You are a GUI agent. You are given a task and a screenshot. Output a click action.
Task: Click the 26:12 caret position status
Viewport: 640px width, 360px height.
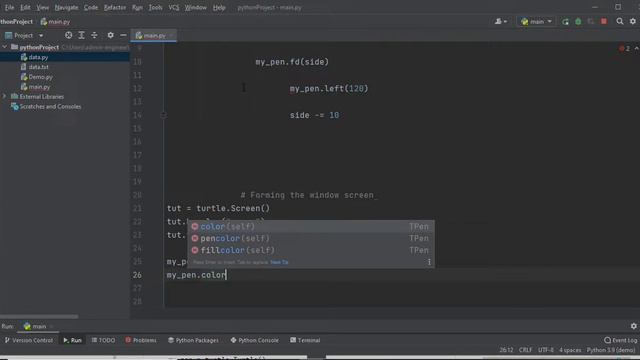(506, 350)
